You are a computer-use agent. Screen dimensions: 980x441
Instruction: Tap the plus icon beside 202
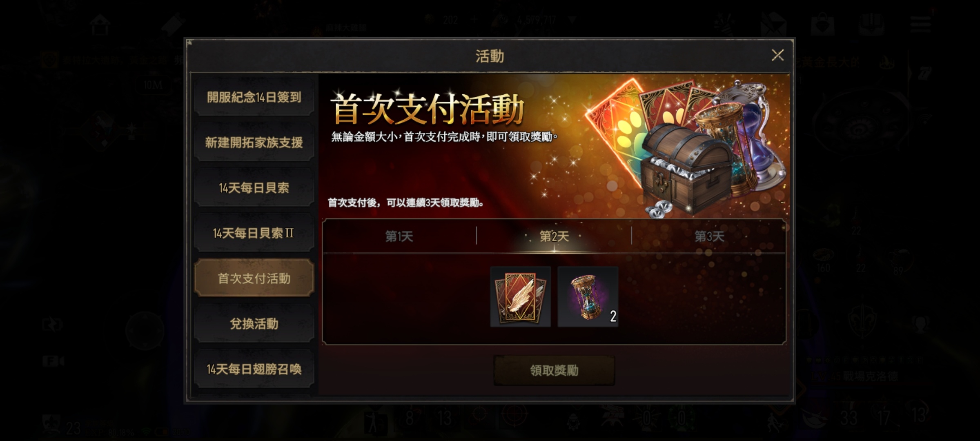[474, 20]
